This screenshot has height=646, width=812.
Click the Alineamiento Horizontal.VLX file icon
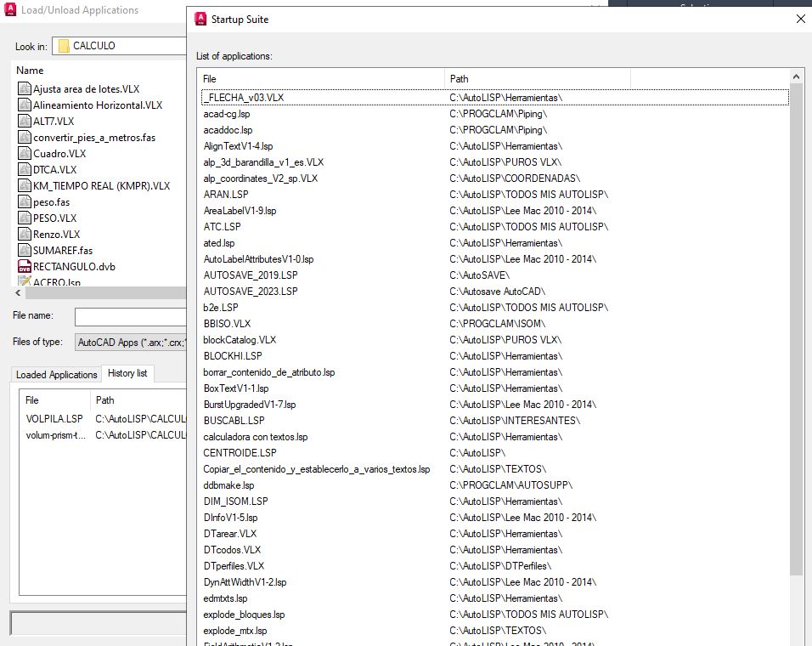pyautogui.click(x=25, y=105)
